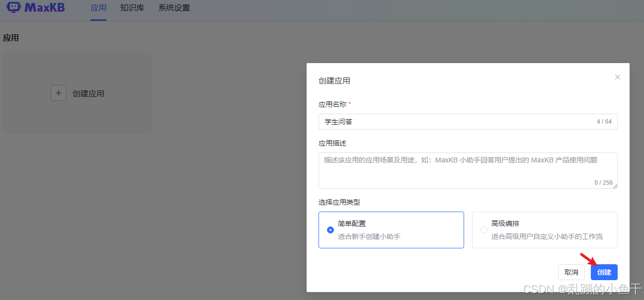Image resolution: width=644 pixels, height=300 pixels.
Task: Click the 创建应用 dialog title
Action: point(334,80)
